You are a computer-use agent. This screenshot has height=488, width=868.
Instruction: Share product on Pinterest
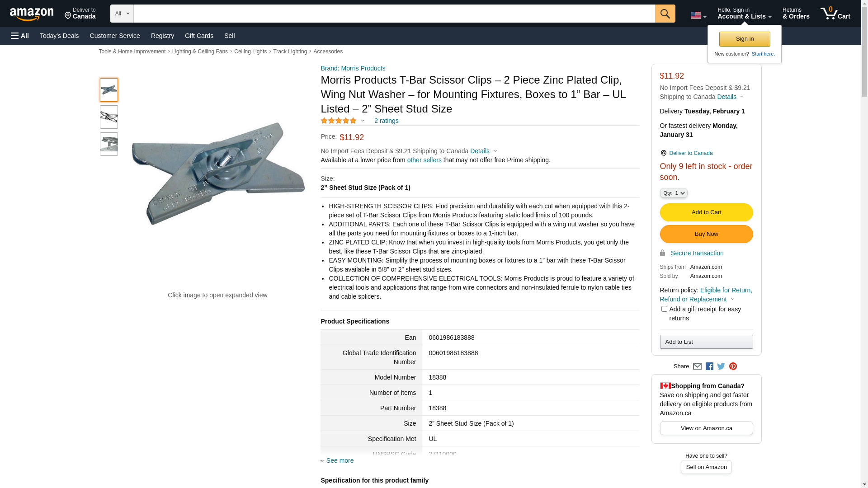(733, 366)
